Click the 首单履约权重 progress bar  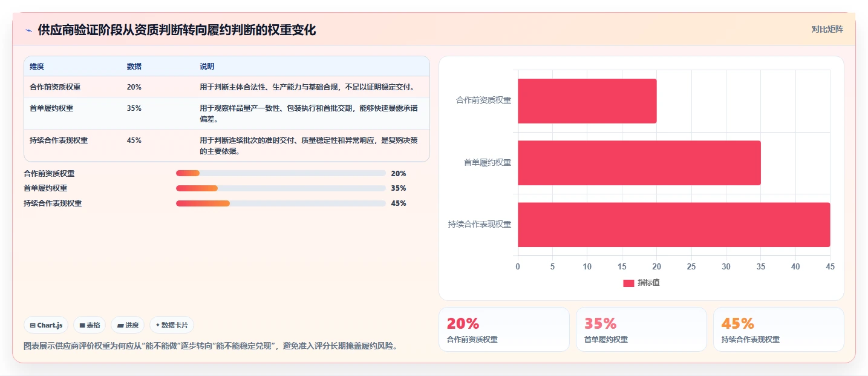[x=281, y=188]
